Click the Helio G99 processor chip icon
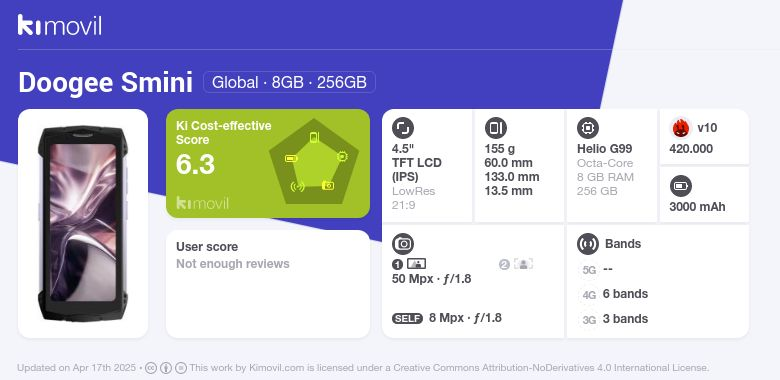This screenshot has width=780, height=380. [x=588, y=128]
